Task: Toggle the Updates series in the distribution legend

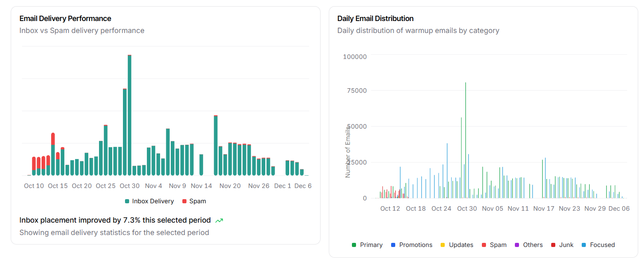Action: click(461, 245)
